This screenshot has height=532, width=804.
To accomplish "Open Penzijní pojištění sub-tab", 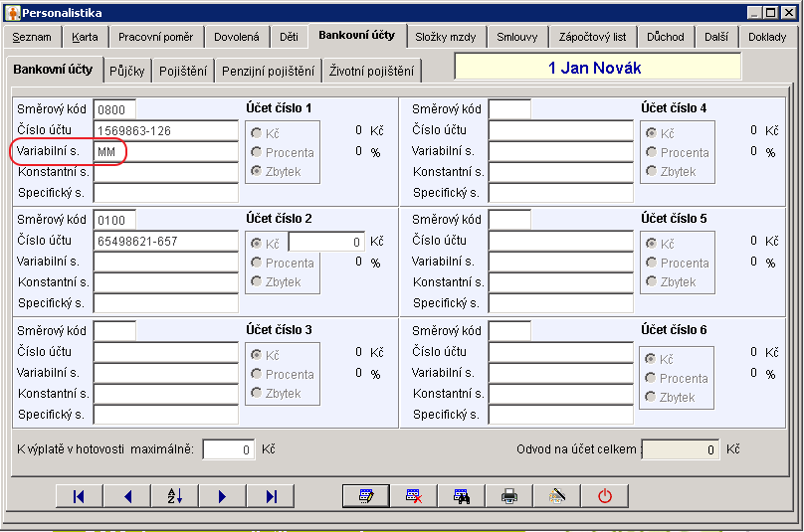I will (x=268, y=71).
